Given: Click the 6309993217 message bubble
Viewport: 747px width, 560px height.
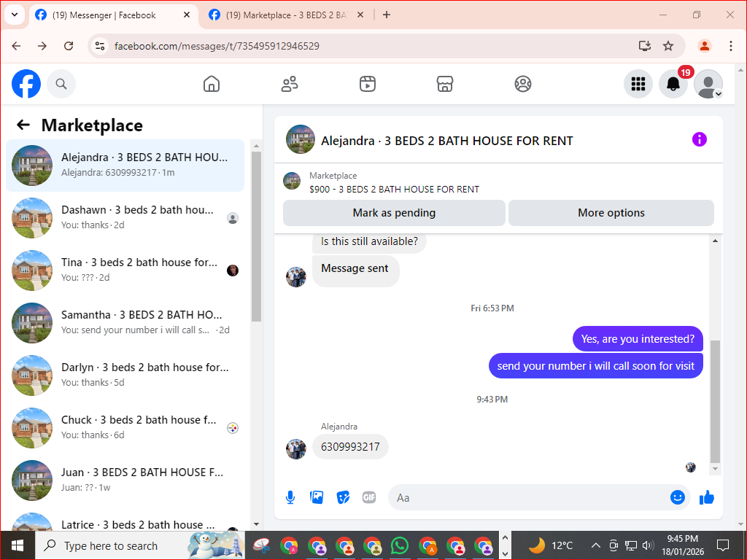Looking at the screenshot, I should (x=350, y=447).
